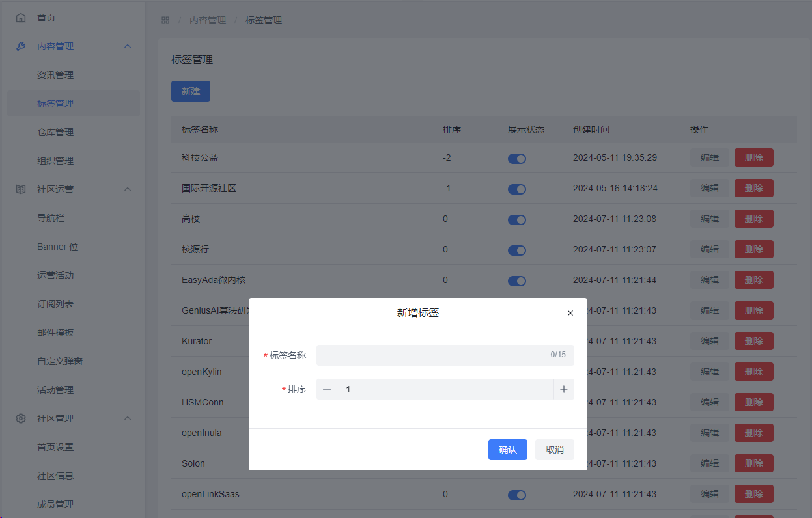Viewport: 812px width, 518px height.
Task: Decrease 排序 value with minus button
Action: (x=327, y=389)
